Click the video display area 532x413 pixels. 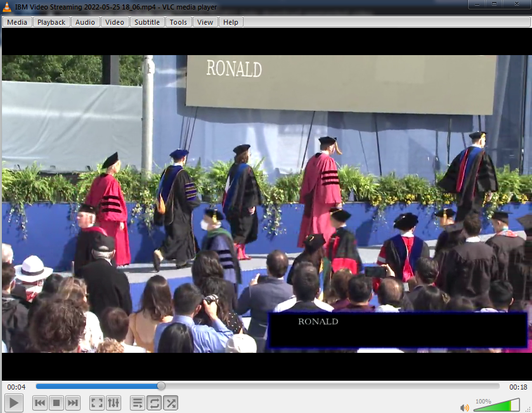click(x=267, y=203)
